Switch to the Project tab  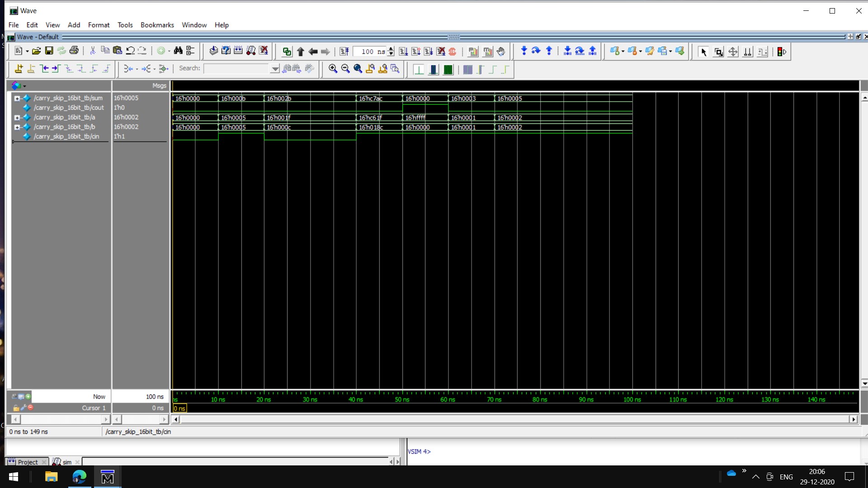click(27, 462)
